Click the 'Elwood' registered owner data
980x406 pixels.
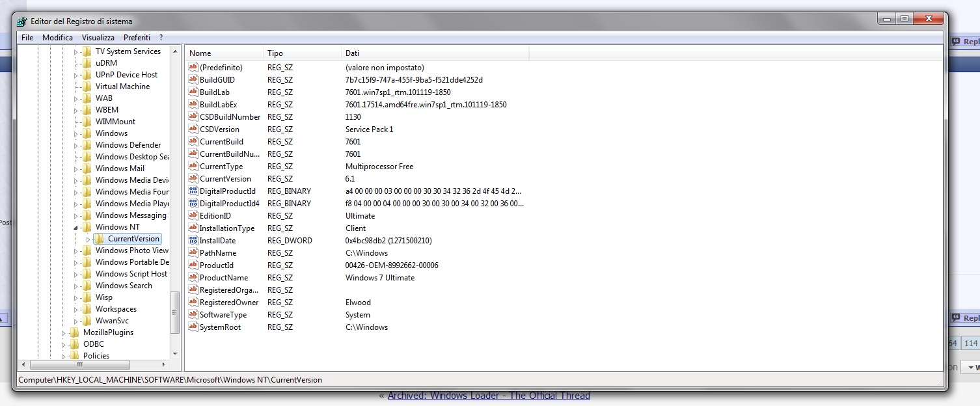coord(358,302)
